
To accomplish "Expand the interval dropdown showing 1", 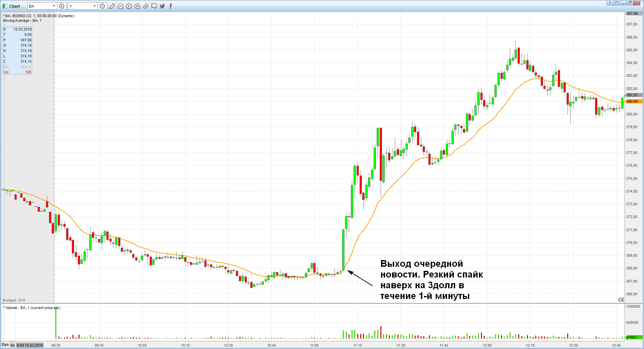I will (94, 6).
